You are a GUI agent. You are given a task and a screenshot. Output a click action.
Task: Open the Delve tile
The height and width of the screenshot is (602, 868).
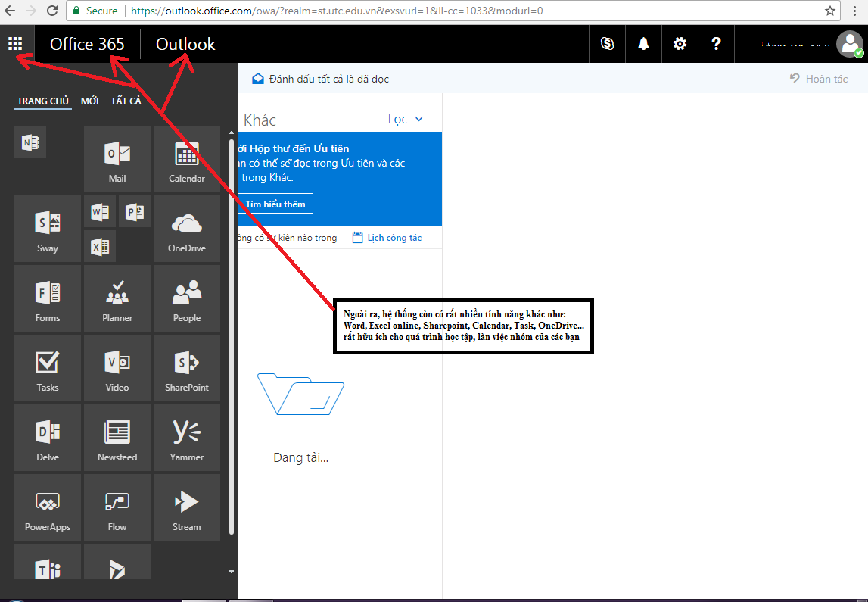[48, 438]
